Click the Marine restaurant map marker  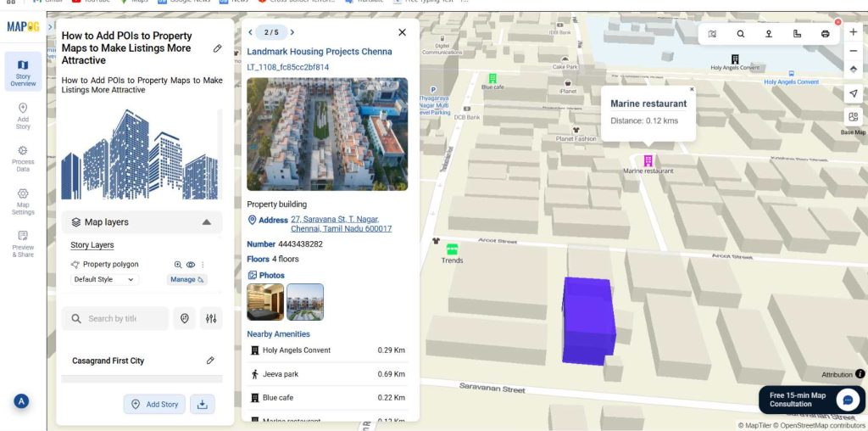click(x=648, y=160)
